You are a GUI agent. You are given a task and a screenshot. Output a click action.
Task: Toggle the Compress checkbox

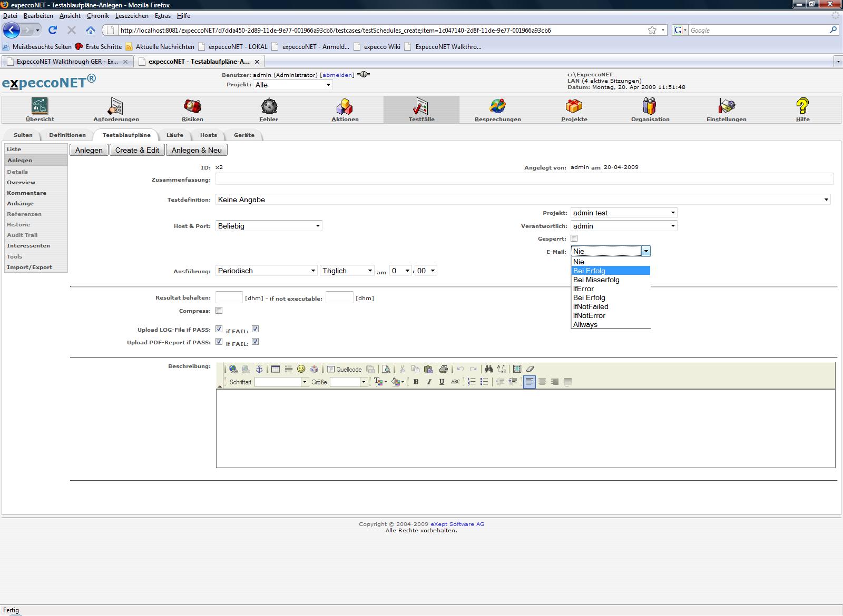[x=219, y=311]
